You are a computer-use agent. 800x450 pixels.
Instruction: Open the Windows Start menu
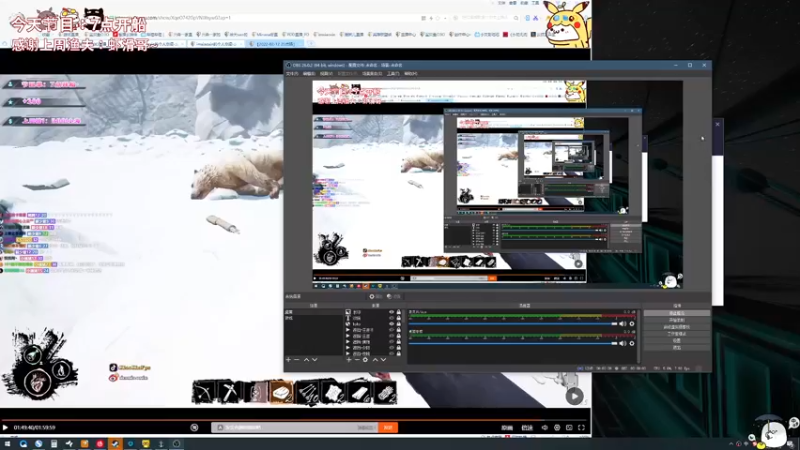click(x=7, y=444)
